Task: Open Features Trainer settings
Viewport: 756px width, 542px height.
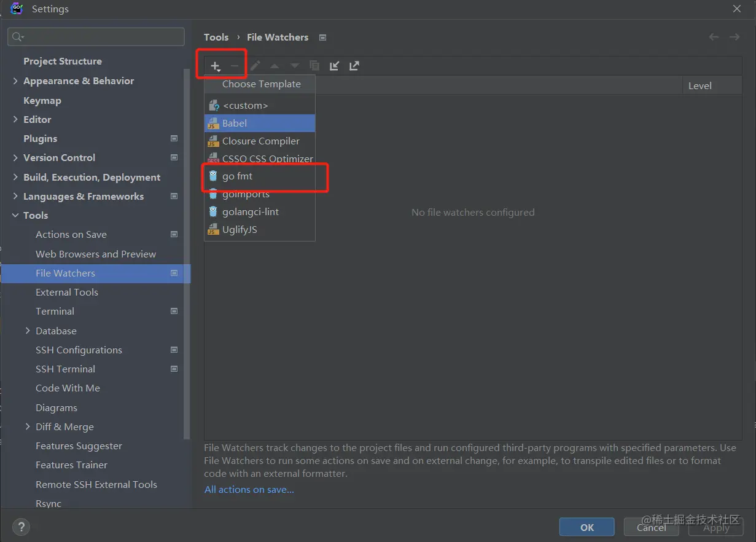Action: [x=71, y=465]
